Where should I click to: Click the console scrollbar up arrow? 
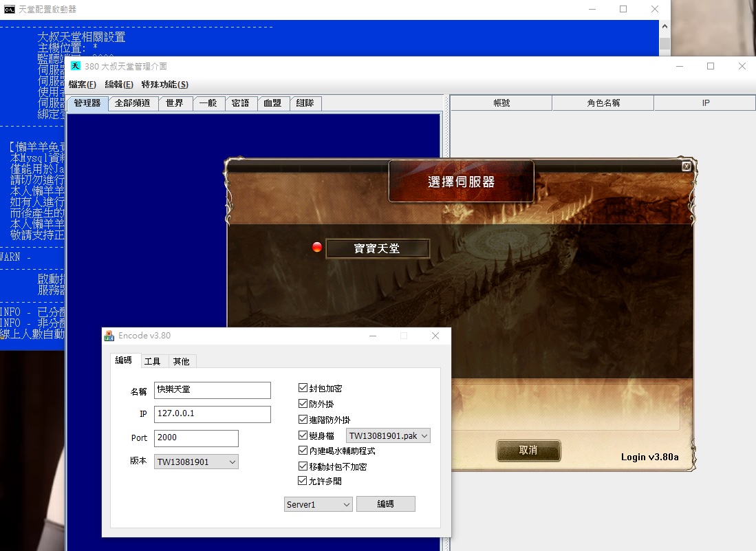click(665, 27)
